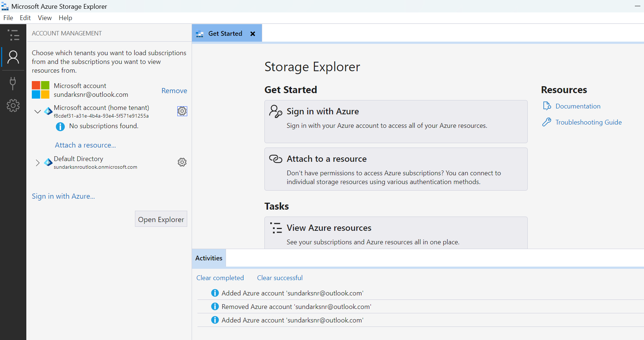Viewport: 644px width, 340px height.
Task: Click Azure diamond icon of Default Directory
Action: (48, 162)
